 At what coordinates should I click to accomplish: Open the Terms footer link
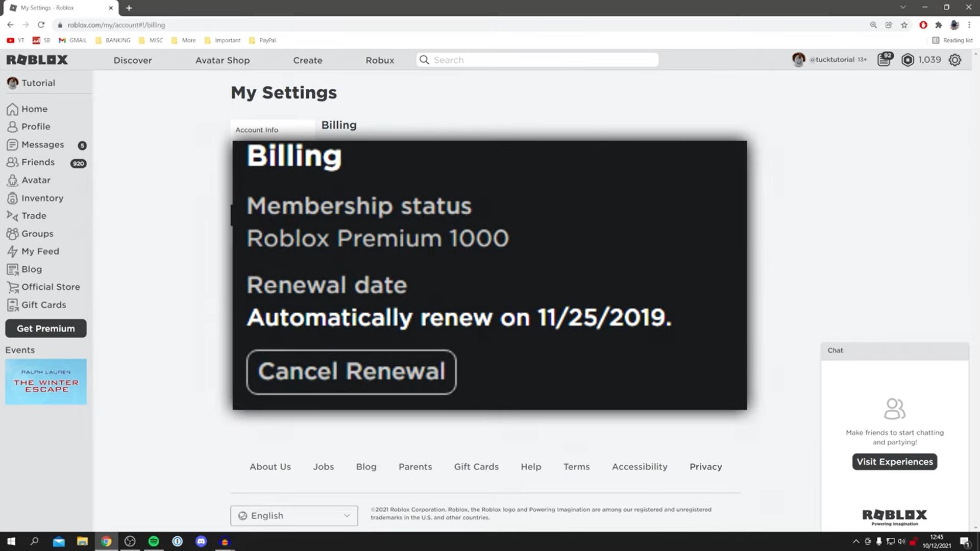click(577, 467)
